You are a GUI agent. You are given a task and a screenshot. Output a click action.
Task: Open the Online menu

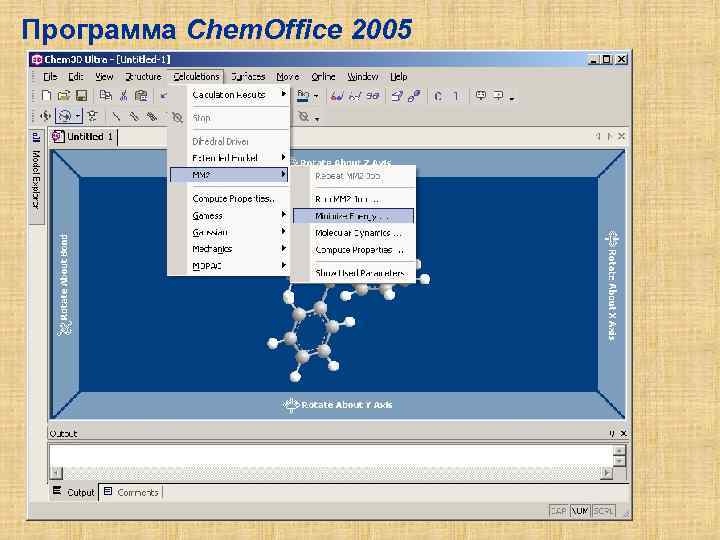(x=323, y=77)
